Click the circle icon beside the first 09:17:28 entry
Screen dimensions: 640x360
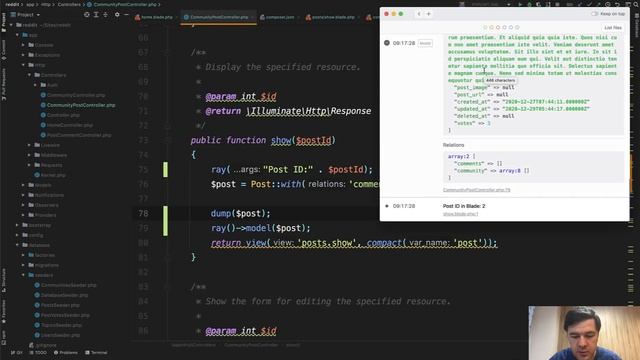click(x=387, y=43)
